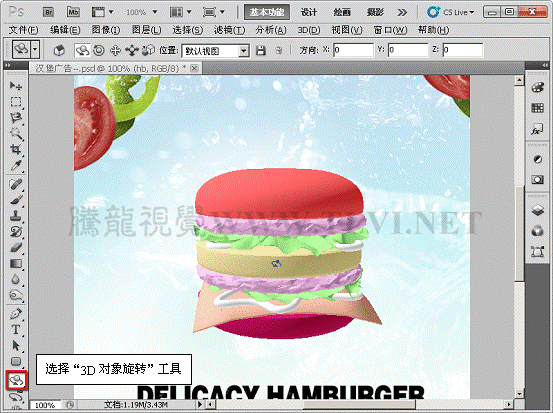Open the 3D(D) menu
Viewport: 553px width, 413px height.
(309, 30)
